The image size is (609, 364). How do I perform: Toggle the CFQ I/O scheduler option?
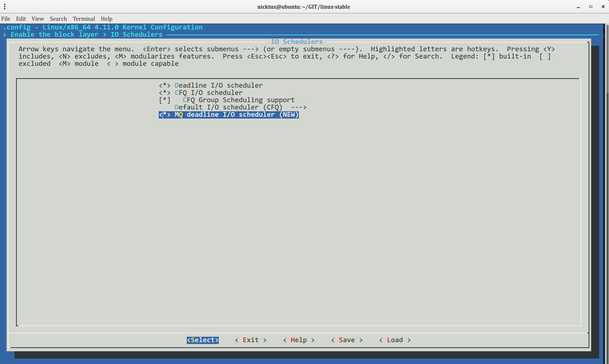click(208, 93)
